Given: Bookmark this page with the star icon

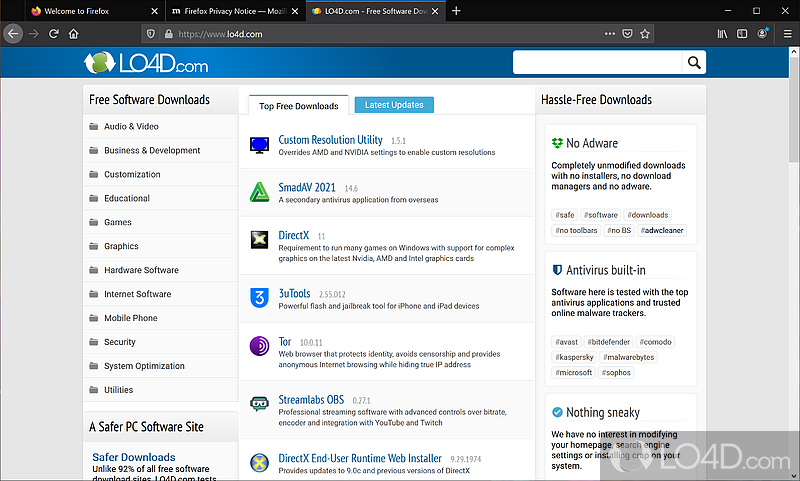Looking at the screenshot, I should click(646, 33).
